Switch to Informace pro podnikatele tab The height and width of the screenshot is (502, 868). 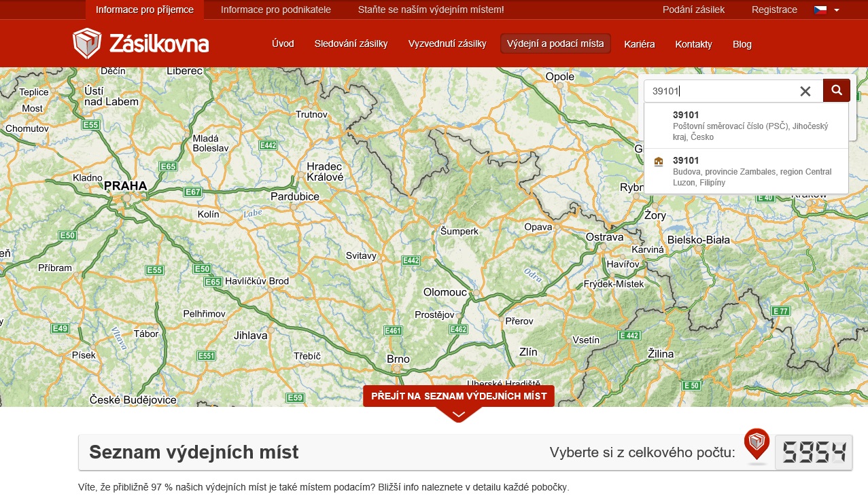coord(276,10)
